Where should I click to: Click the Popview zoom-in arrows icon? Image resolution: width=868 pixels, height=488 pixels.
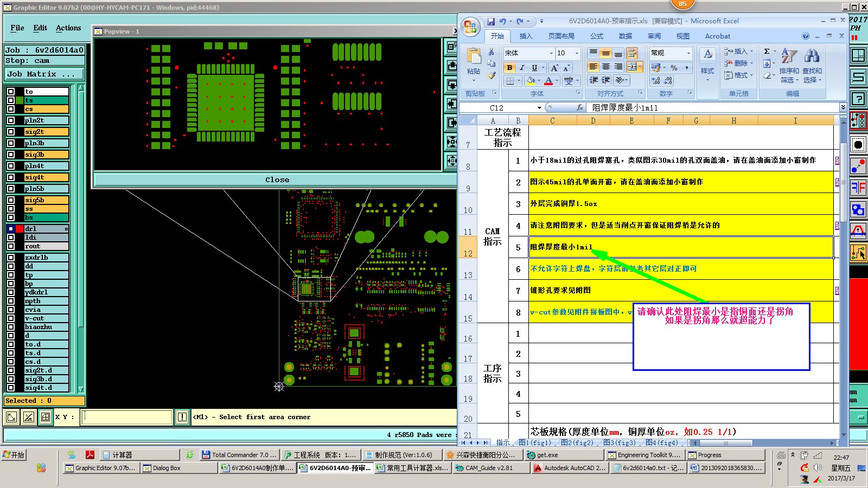pyautogui.click(x=451, y=142)
